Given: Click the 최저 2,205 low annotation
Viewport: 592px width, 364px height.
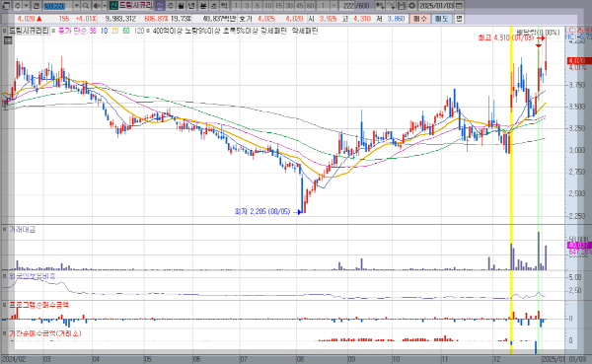Looking at the screenshot, I should [x=262, y=211].
